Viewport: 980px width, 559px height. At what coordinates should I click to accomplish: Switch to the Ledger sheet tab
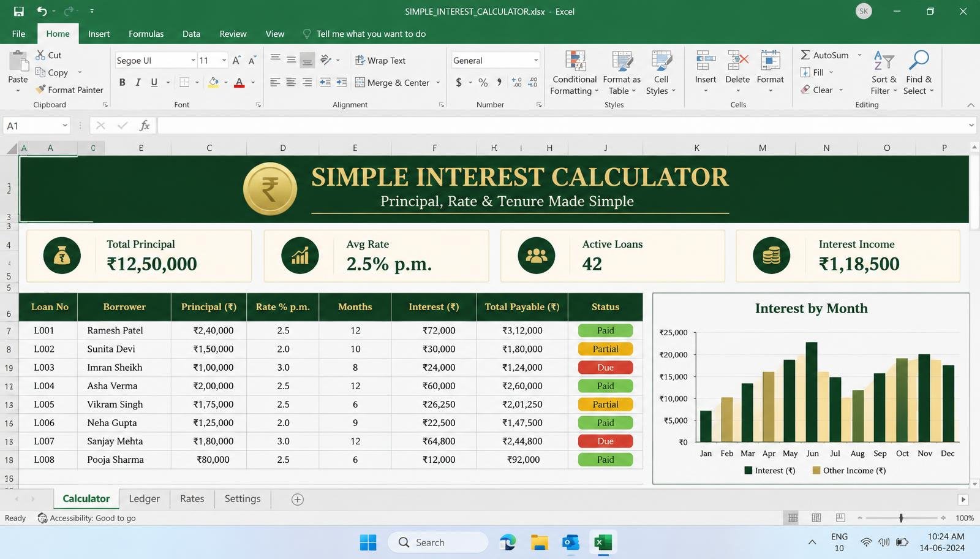coord(144,499)
